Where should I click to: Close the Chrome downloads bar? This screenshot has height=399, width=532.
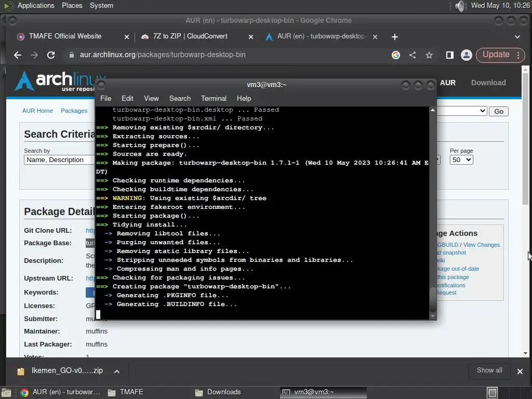520,371
